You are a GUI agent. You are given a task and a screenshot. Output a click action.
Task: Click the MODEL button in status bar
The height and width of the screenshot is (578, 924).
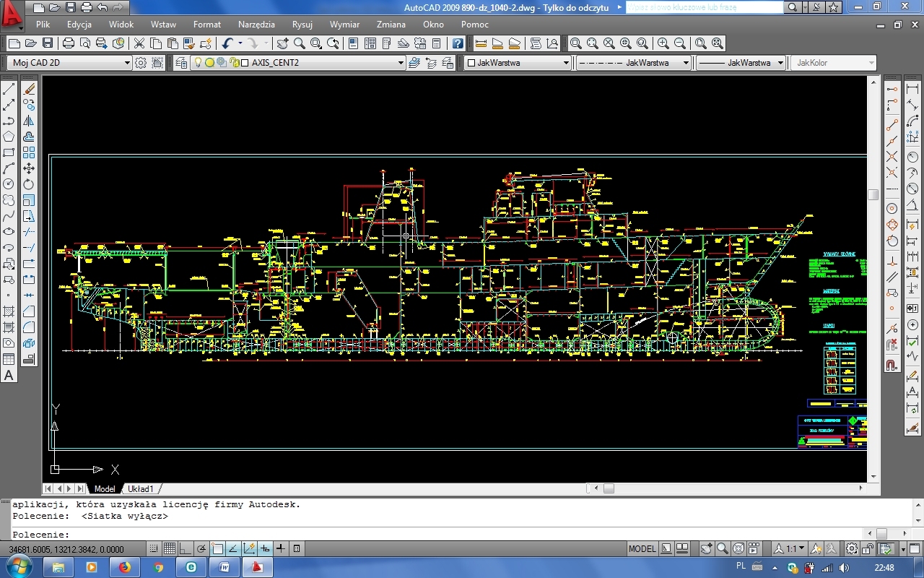642,548
